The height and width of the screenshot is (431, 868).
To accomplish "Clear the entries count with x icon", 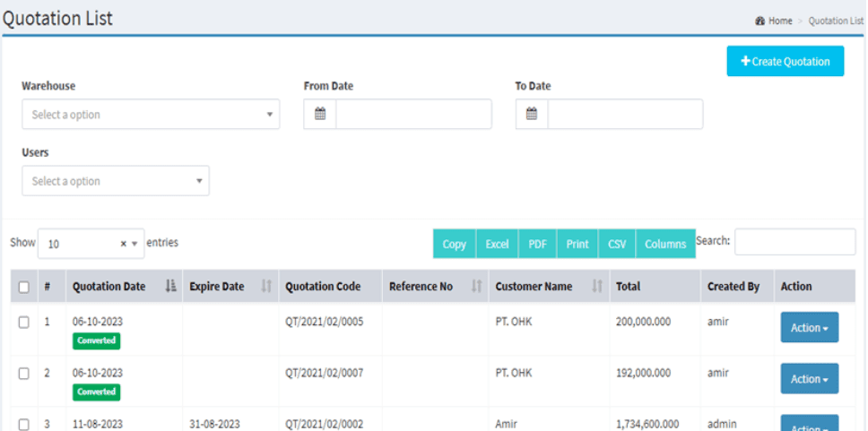I will tap(124, 244).
